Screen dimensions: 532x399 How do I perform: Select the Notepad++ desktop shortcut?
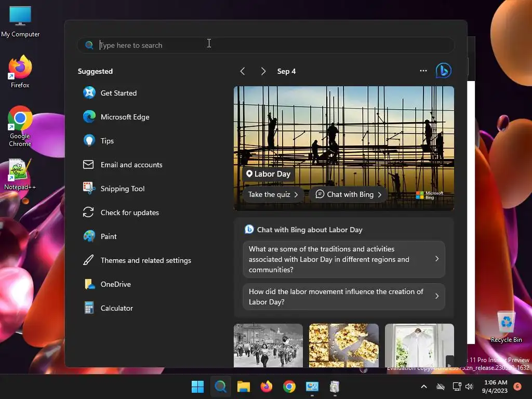tap(20, 174)
